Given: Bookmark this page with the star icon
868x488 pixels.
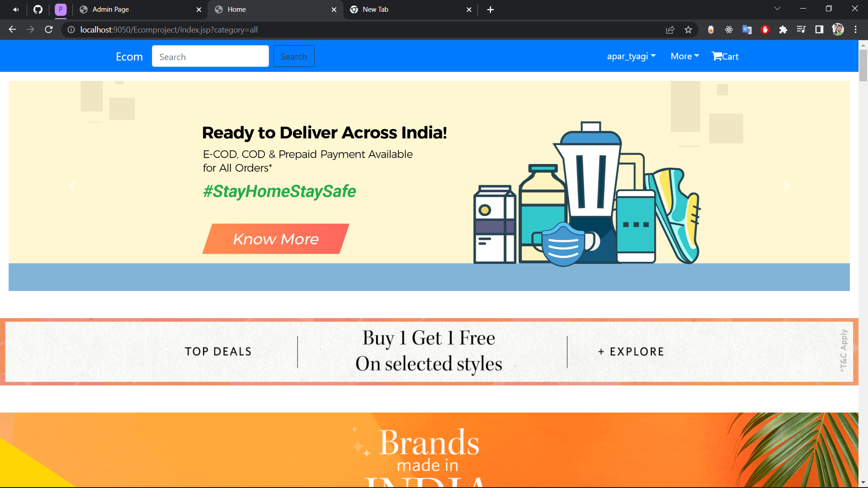Looking at the screenshot, I should coord(688,30).
